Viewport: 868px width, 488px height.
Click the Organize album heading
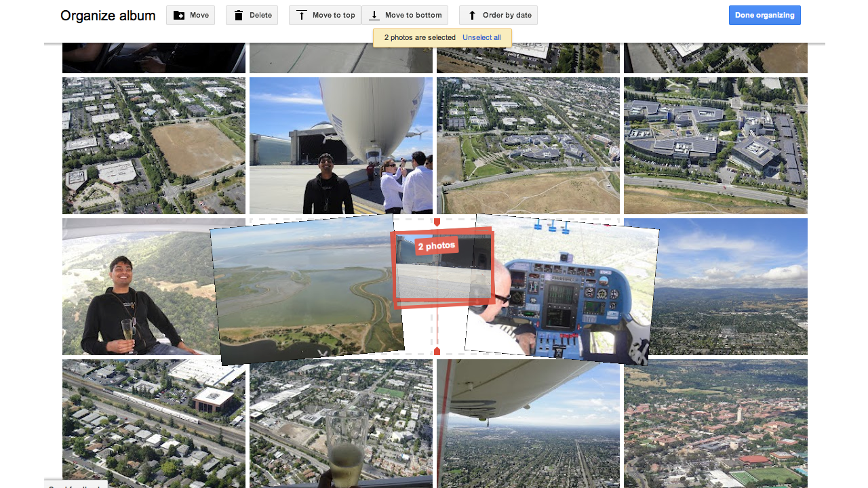click(x=108, y=15)
